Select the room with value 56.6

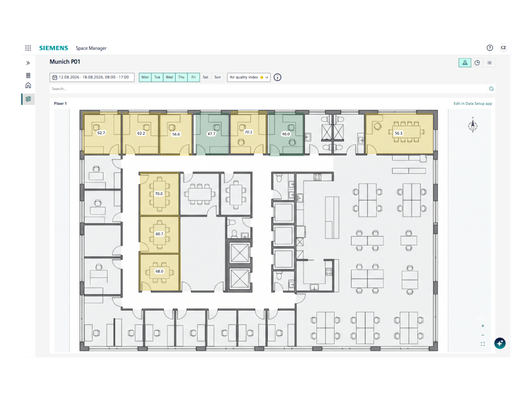click(176, 134)
